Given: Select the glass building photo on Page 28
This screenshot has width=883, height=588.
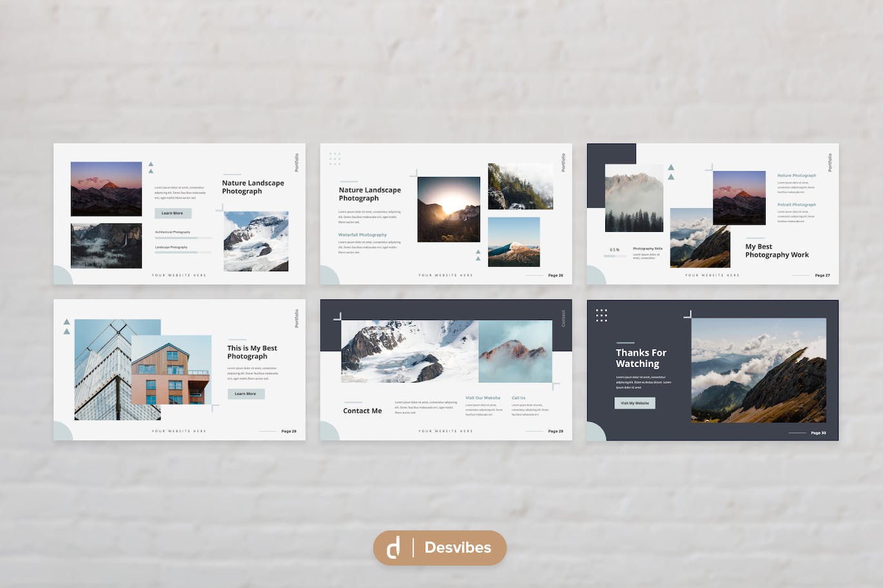Looking at the screenshot, I should (103, 370).
